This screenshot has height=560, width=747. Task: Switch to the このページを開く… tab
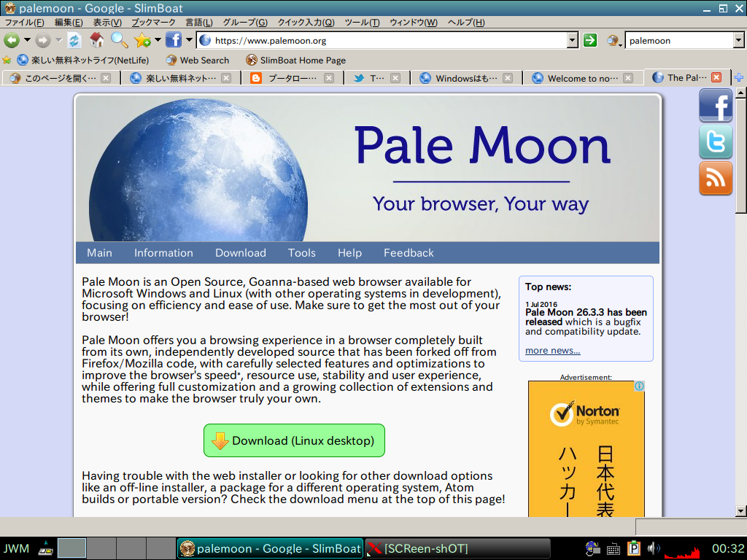[x=60, y=78]
